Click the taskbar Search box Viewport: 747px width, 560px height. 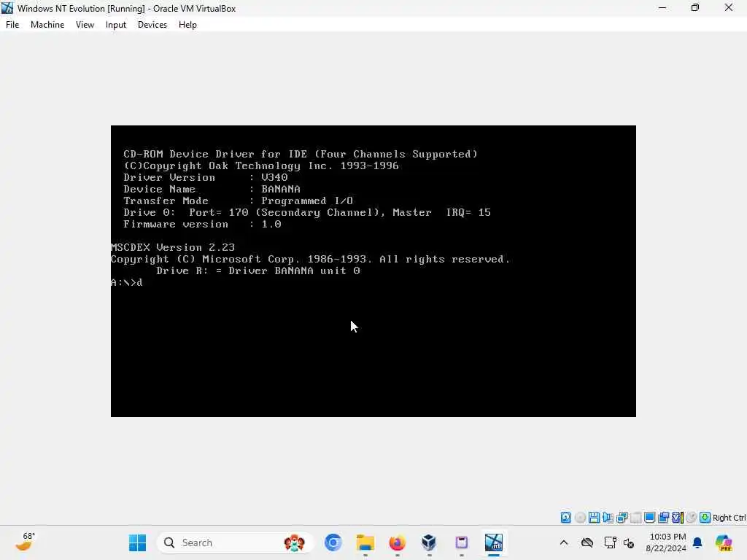[236, 542]
